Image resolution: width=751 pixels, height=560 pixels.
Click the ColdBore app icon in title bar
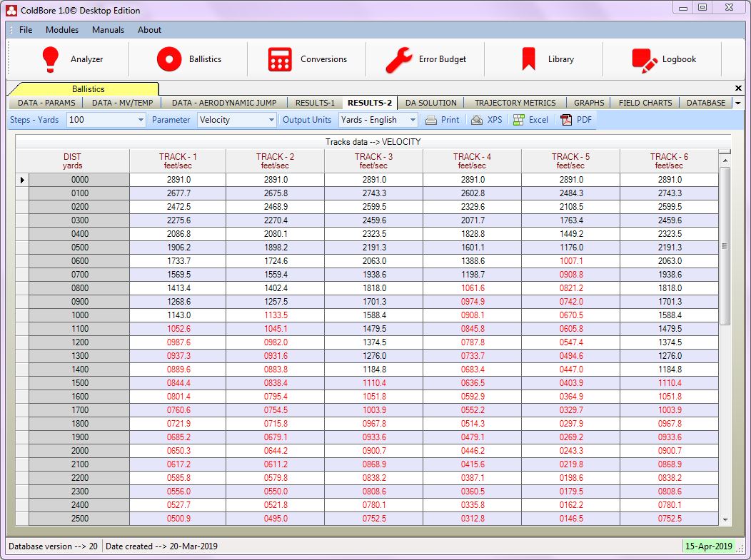pyautogui.click(x=11, y=10)
